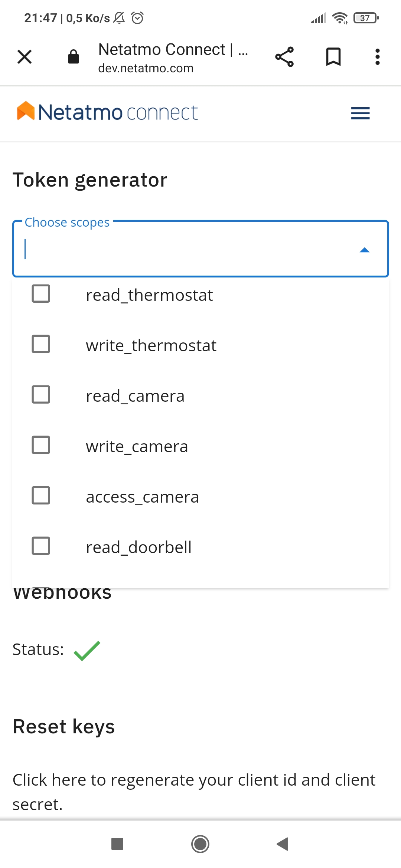Viewport: 401px width, 868px height.
Task: Check the read_thermostat scope checkbox
Action: (41, 294)
